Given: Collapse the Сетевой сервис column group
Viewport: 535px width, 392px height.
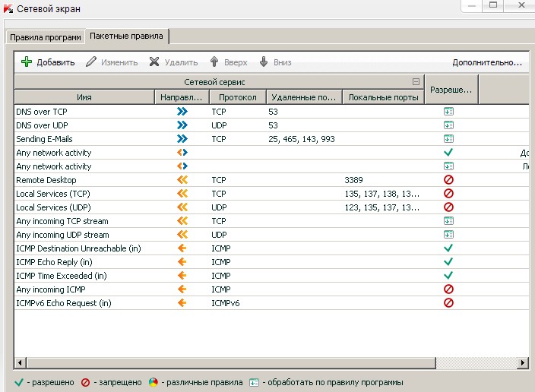Looking at the screenshot, I should [416, 81].
